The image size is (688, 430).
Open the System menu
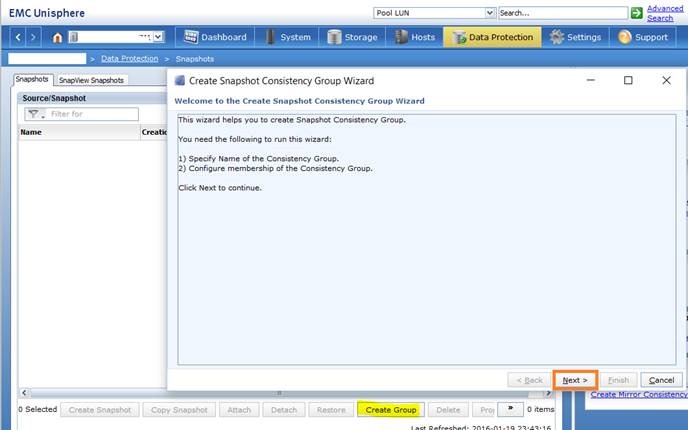287,37
